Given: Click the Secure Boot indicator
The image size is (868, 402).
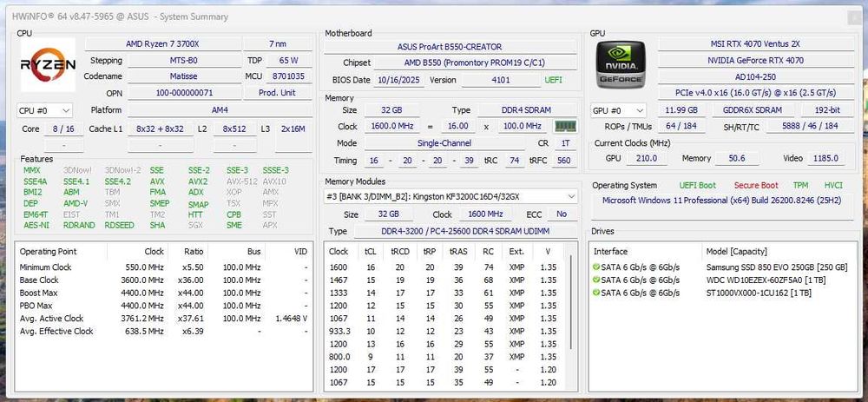Looking at the screenshot, I should [756, 186].
